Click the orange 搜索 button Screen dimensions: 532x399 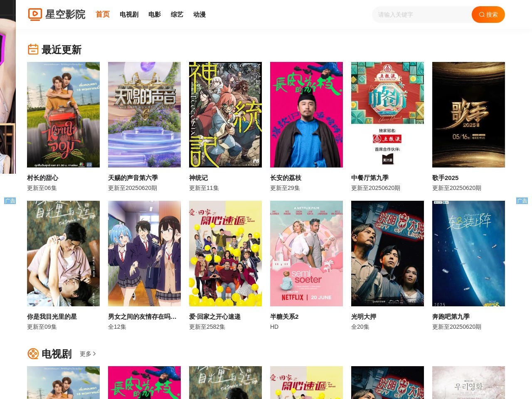coord(488,15)
